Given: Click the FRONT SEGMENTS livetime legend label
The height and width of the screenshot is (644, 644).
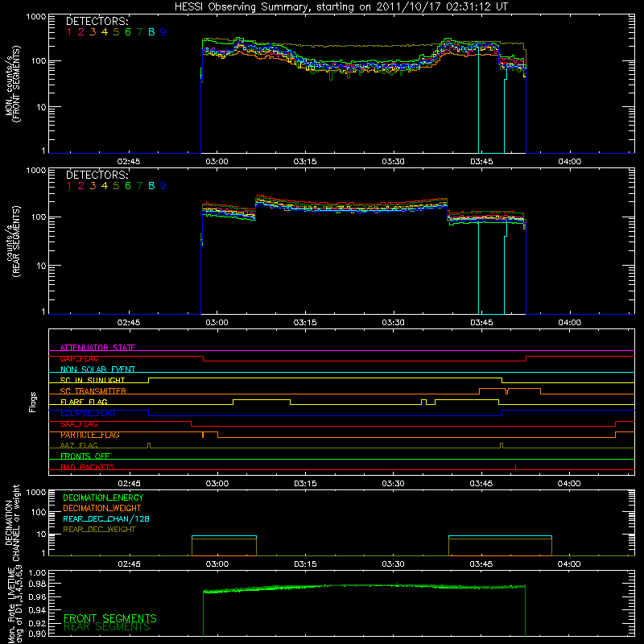Looking at the screenshot, I should click(110, 618).
